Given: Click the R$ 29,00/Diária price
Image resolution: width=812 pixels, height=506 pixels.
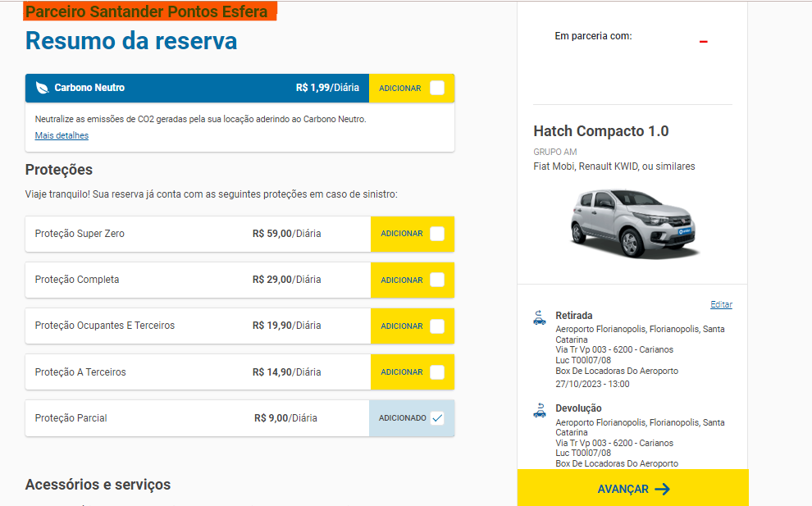Looking at the screenshot, I should [x=286, y=279].
